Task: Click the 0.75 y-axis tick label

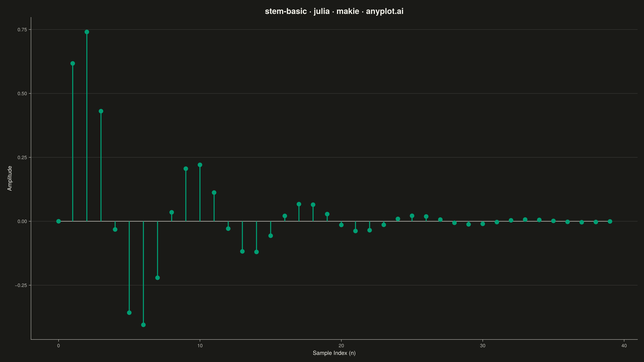Action: [x=22, y=30]
